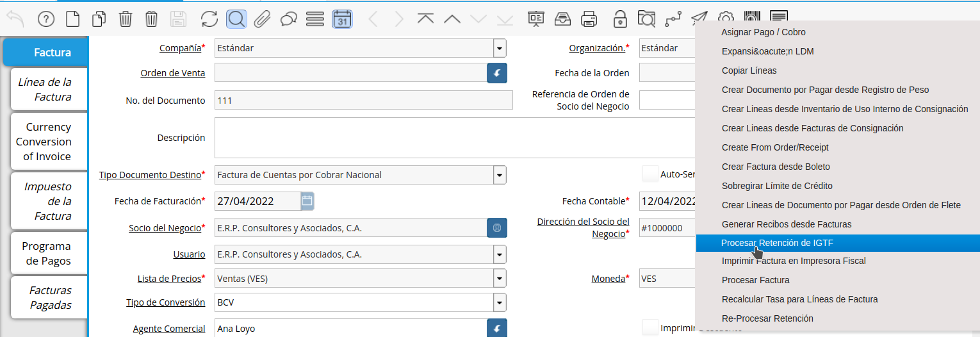Select Procesar Retención de IGTF menu entry
Image resolution: width=980 pixels, height=337 pixels.
click(x=777, y=243)
